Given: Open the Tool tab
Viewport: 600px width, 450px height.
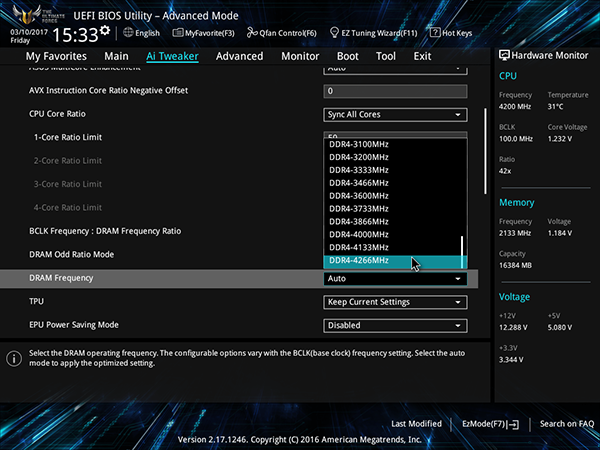Looking at the screenshot, I should click(x=386, y=56).
